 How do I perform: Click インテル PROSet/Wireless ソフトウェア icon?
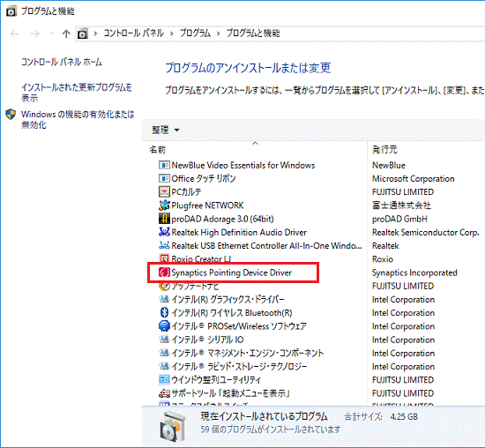click(x=164, y=326)
